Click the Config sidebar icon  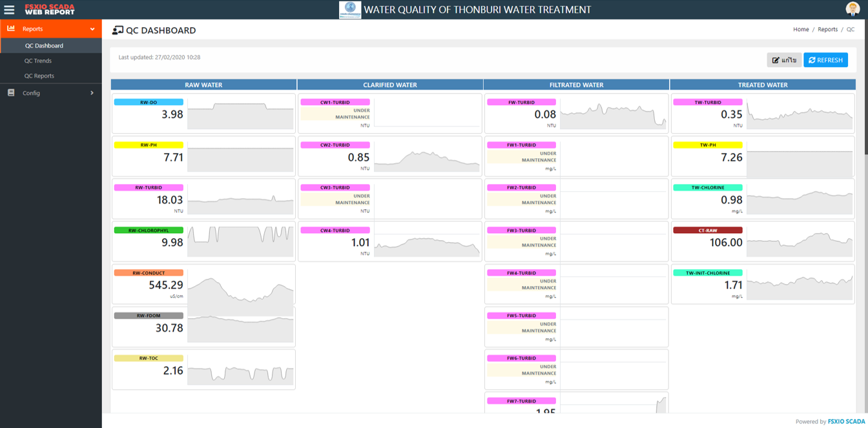click(11, 93)
